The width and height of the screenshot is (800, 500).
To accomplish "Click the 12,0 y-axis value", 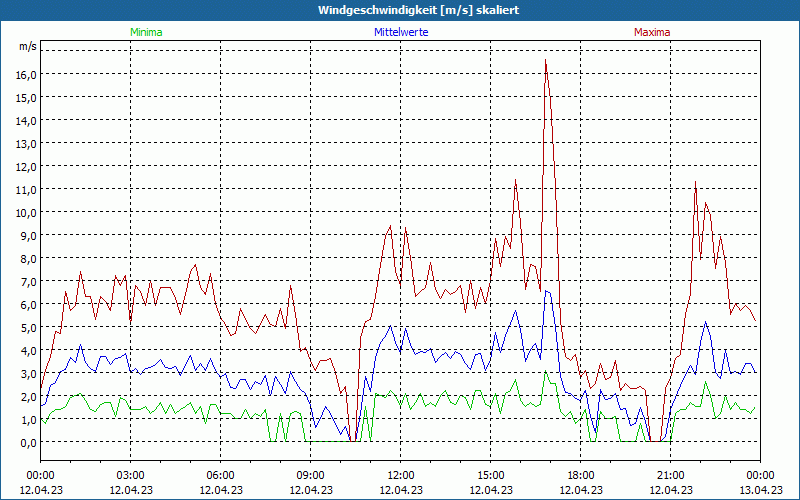I will pyautogui.click(x=27, y=166).
